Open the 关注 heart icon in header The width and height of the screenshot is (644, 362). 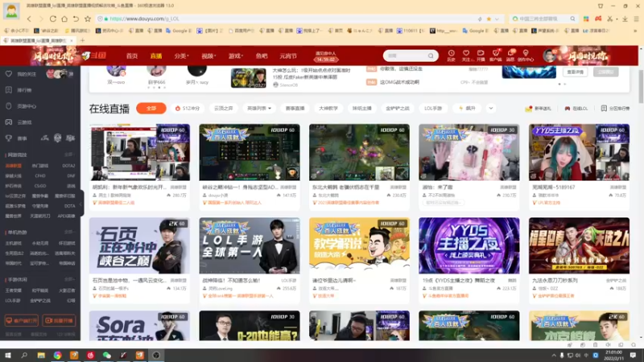coord(466,56)
